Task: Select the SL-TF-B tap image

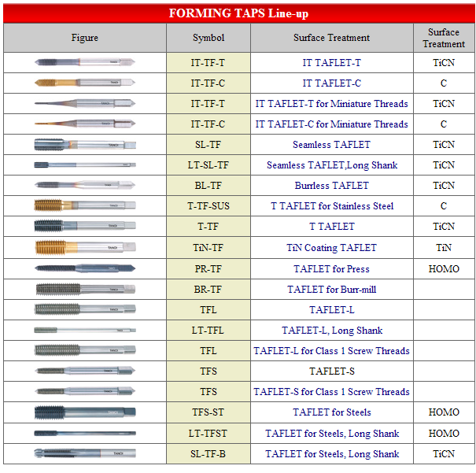Action: [85, 453]
